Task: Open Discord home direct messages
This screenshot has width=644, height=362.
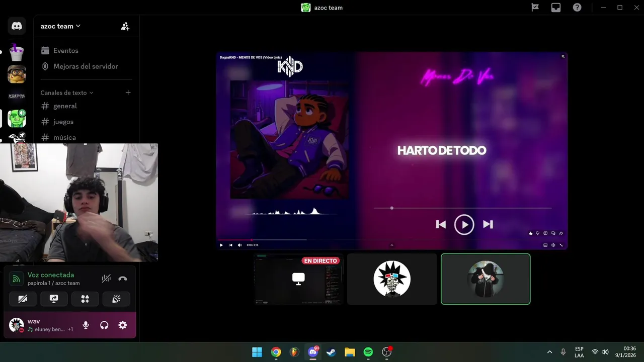Action: coord(17,26)
